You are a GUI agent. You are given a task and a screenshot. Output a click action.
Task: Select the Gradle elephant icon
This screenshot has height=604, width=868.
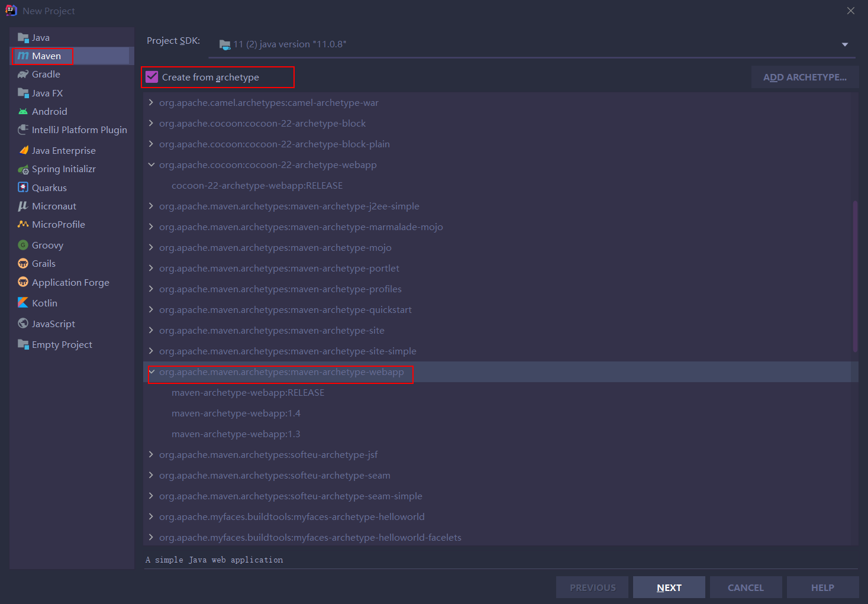point(23,75)
